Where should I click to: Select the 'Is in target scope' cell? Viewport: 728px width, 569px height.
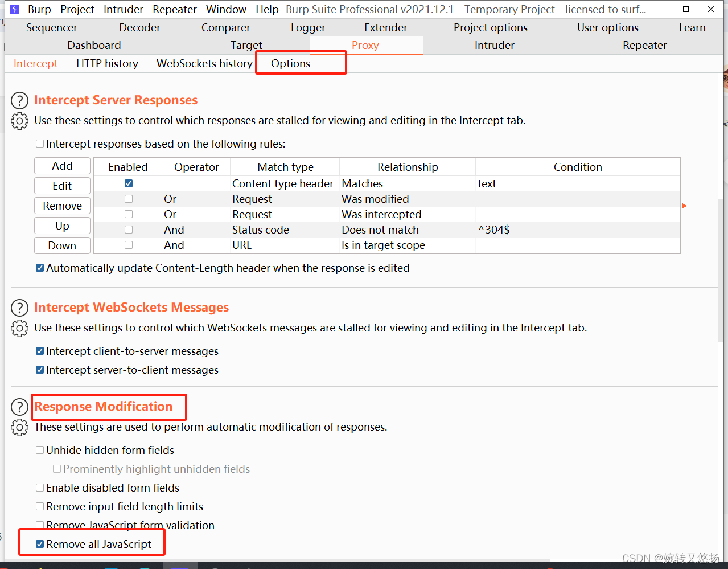(408, 245)
